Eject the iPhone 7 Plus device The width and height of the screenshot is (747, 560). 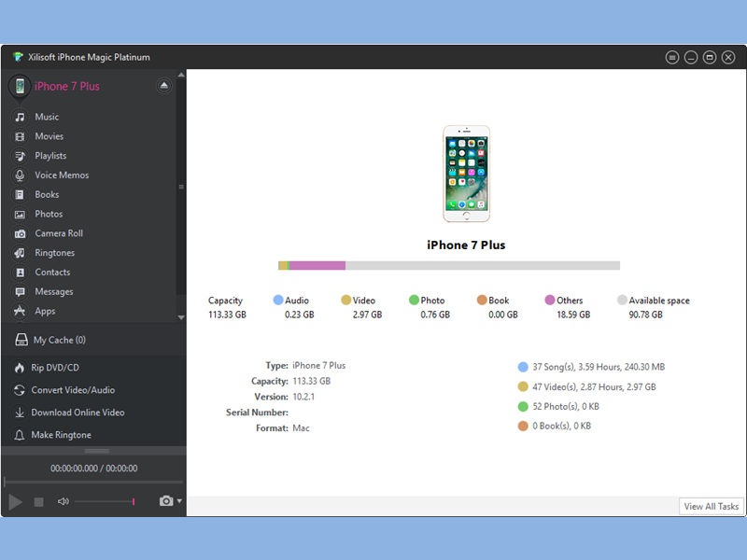(x=164, y=86)
